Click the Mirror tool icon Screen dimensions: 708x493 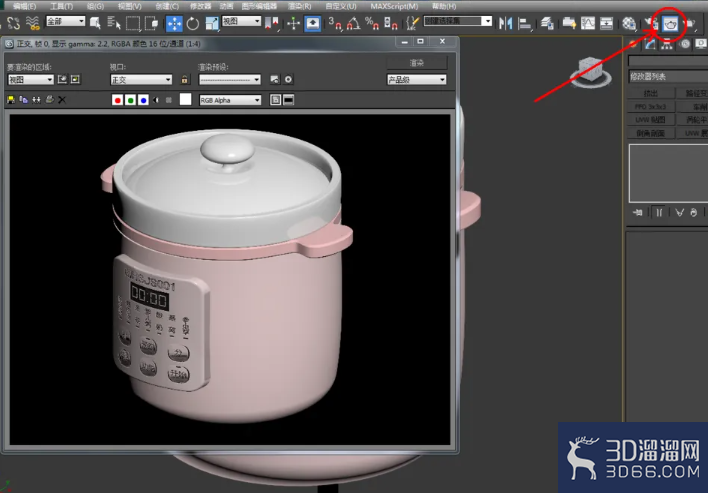[x=505, y=23]
